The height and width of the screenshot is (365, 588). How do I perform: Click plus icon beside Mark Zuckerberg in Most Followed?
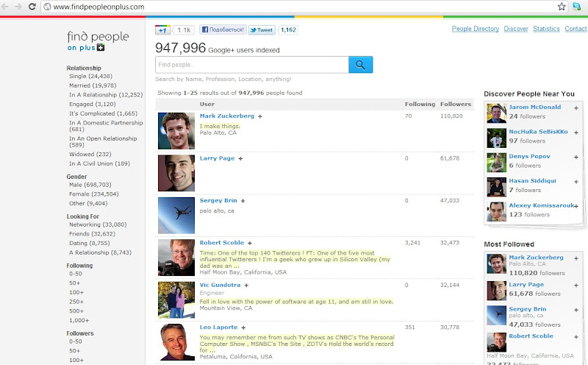[576, 258]
